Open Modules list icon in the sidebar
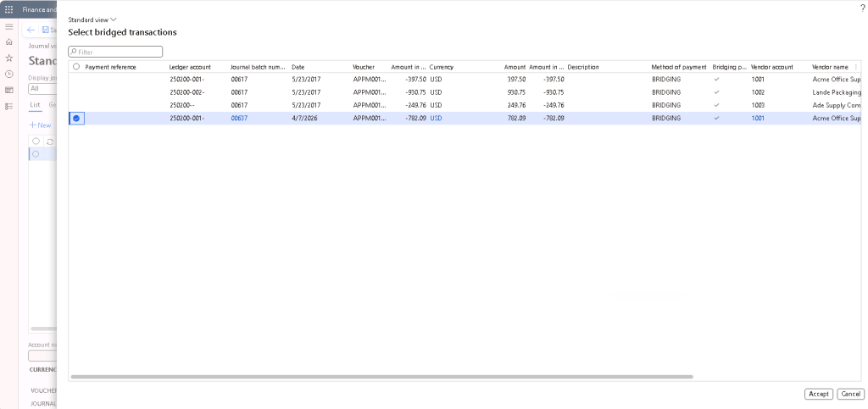868x409 pixels. [9, 106]
